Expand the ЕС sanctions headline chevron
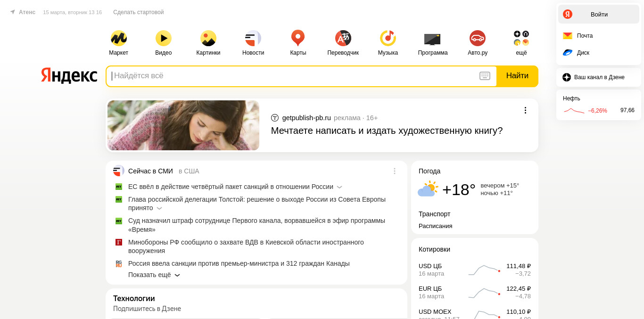Image resolution: width=644 pixels, height=319 pixels. pos(339,187)
